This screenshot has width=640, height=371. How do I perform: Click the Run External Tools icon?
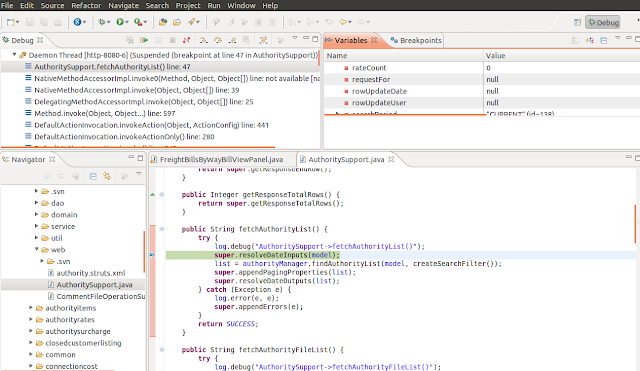click(x=138, y=22)
